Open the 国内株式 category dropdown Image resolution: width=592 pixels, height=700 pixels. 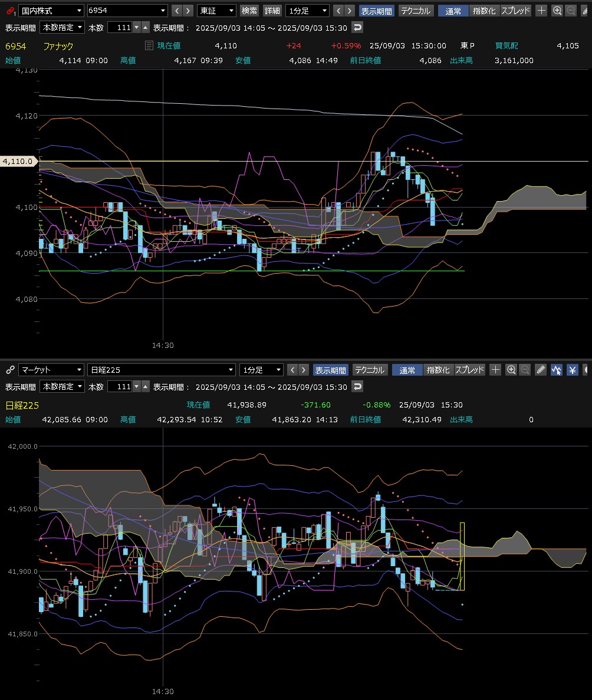pos(51,10)
